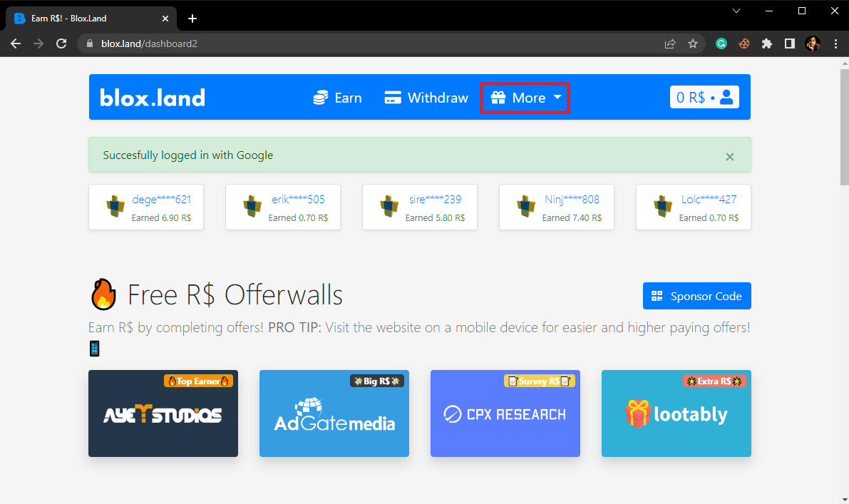Click the mobile phone icon below the PRO TIP
The height and width of the screenshot is (504, 849).
click(94, 348)
